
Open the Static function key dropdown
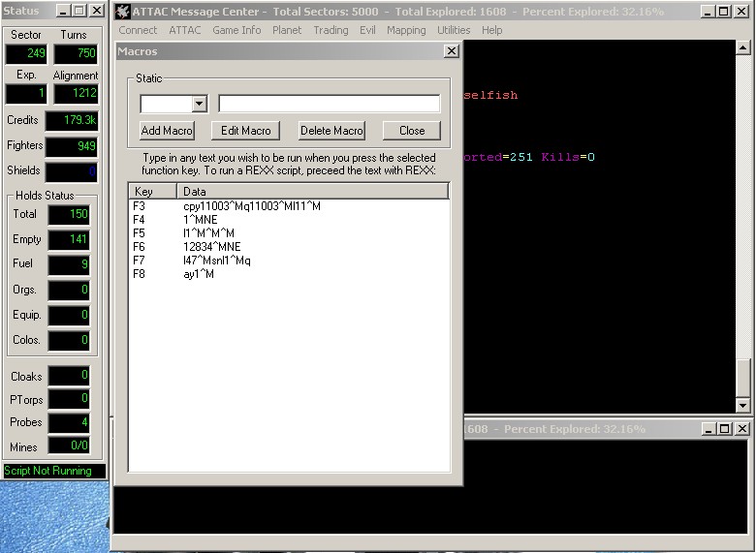tap(199, 104)
